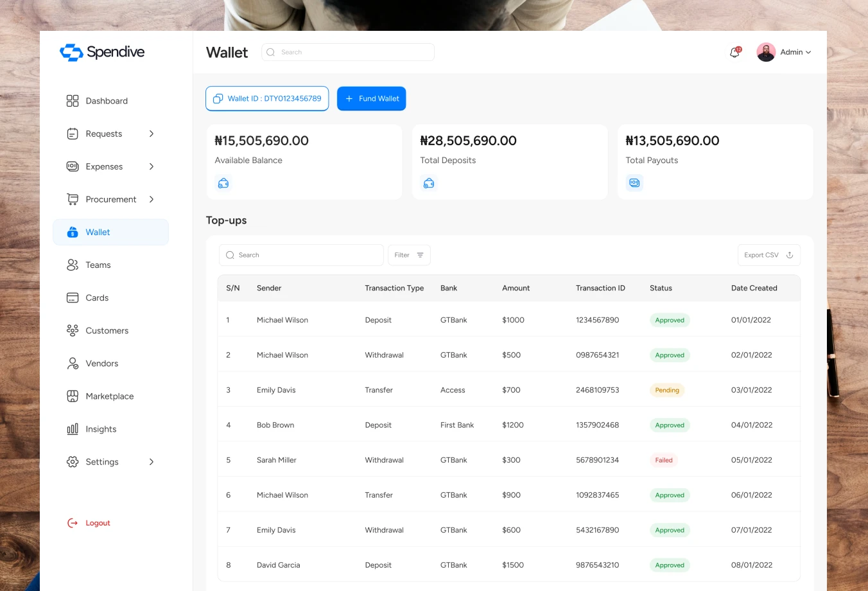
Task: Click the Admin profile avatar
Action: (766, 52)
